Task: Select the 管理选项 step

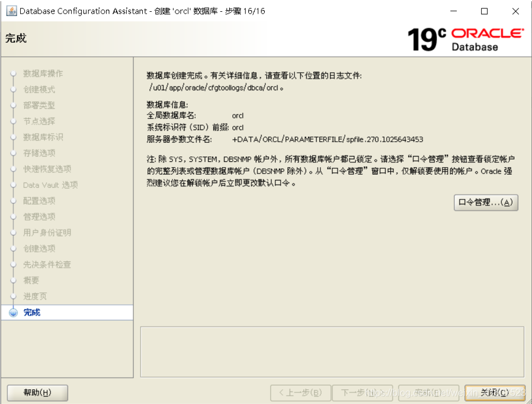Action: pyautogui.click(x=39, y=217)
